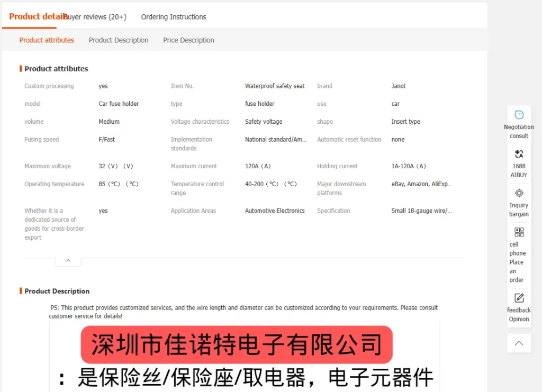542x392 pixels.
Task: Open Ordering Instructions tab
Action: pyautogui.click(x=174, y=16)
